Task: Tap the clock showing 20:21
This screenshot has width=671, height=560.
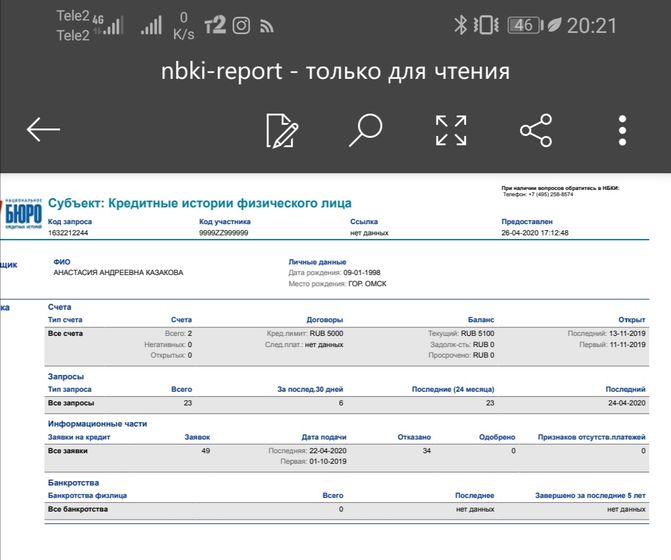Action: point(592,26)
